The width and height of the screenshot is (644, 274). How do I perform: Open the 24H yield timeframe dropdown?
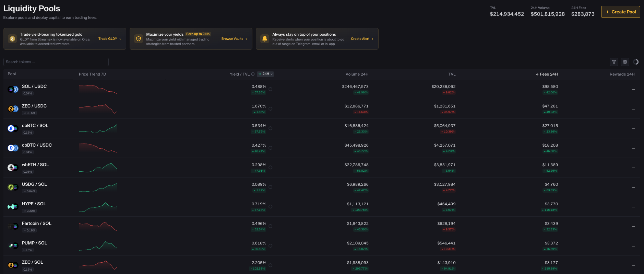coord(265,74)
